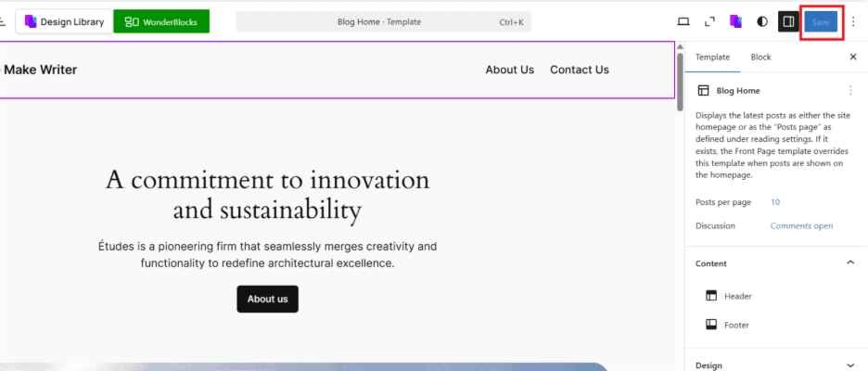Close the settings sidebar

[853, 58]
